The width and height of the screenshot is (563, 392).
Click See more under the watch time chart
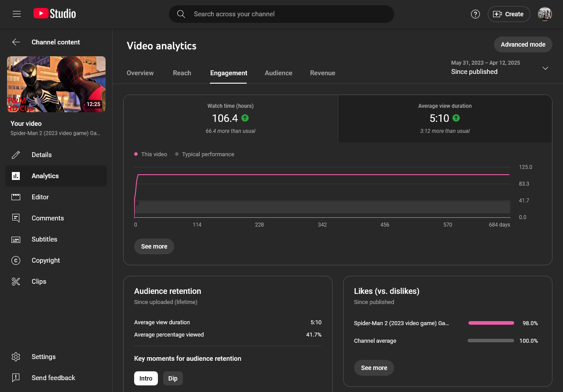pyautogui.click(x=154, y=246)
